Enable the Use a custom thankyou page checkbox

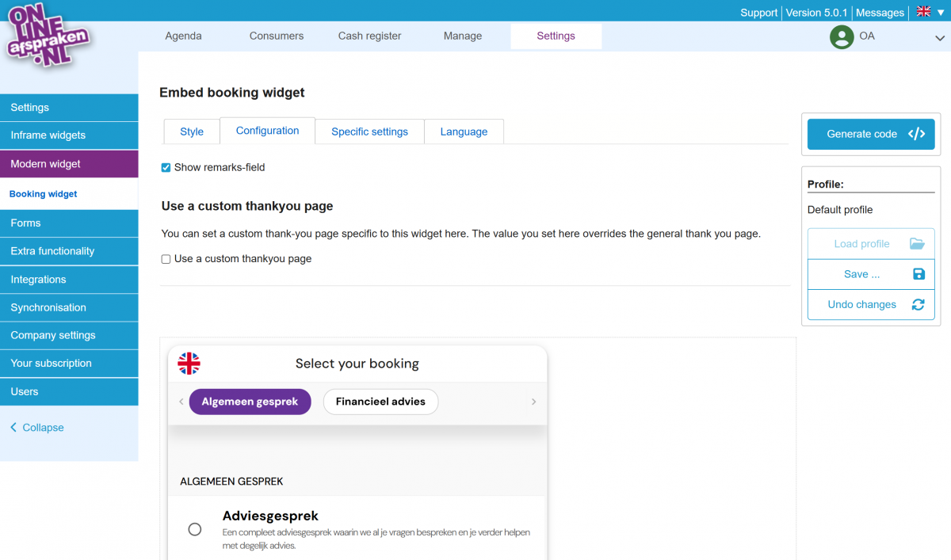pyautogui.click(x=166, y=259)
